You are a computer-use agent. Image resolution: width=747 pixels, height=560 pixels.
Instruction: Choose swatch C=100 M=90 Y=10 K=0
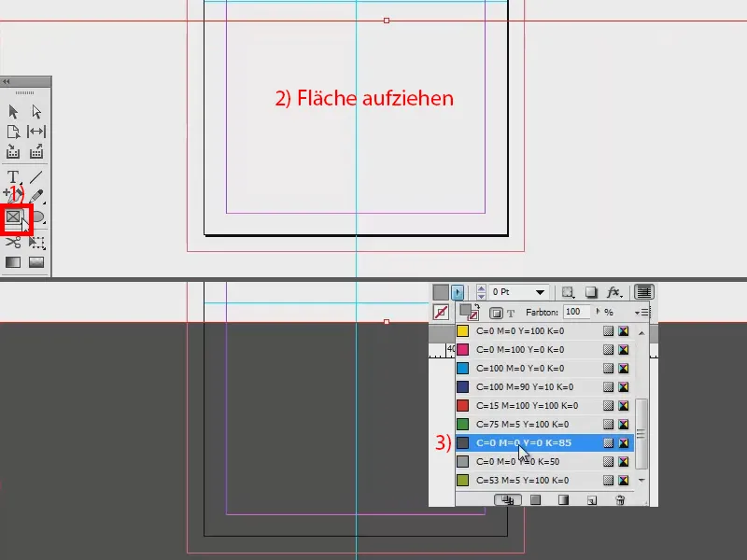(x=544, y=386)
